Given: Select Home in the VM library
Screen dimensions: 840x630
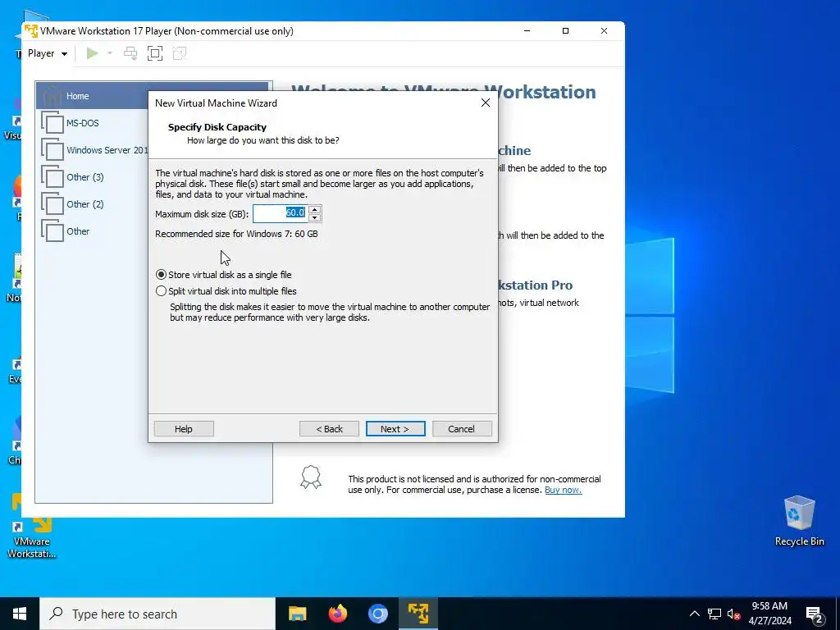Looking at the screenshot, I should (x=92, y=96).
